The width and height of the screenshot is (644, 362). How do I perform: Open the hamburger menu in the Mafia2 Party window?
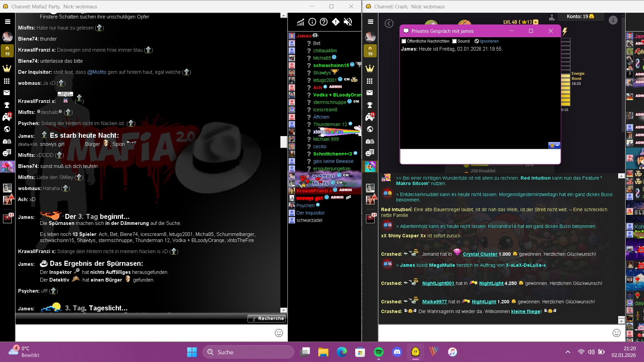[7, 22]
